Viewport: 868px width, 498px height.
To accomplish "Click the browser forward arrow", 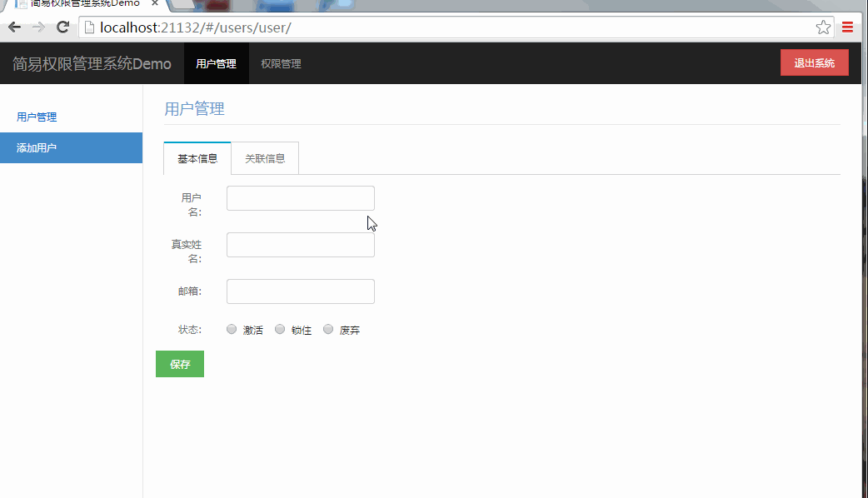I will [x=38, y=27].
